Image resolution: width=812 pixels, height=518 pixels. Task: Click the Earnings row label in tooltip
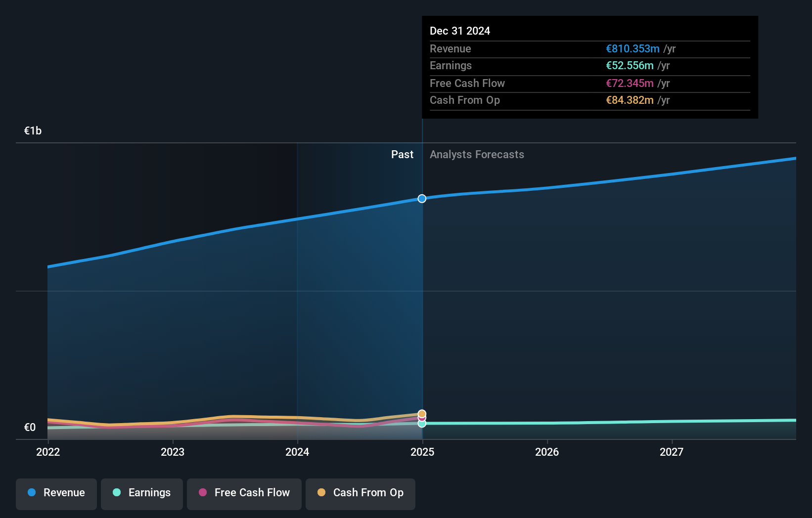click(451, 66)
